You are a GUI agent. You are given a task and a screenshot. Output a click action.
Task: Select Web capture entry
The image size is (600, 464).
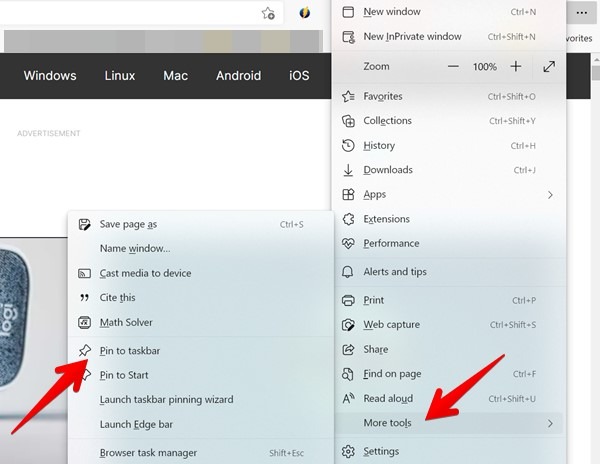[448, 325]
